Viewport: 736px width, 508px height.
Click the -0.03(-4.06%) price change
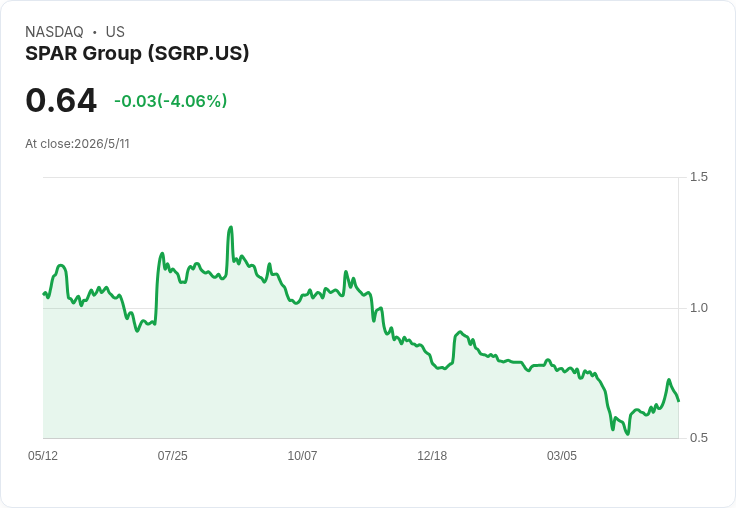[171, 101]
